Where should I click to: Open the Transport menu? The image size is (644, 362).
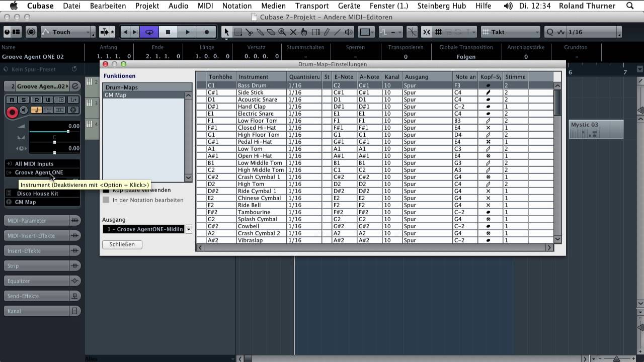pos(312,6)
